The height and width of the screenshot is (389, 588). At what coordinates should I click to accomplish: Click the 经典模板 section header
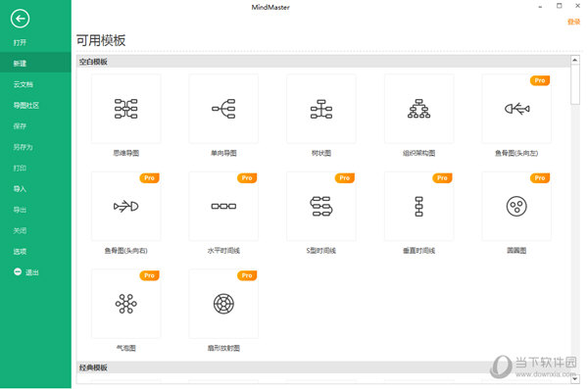pyautogui.click(x=323, y=367)
